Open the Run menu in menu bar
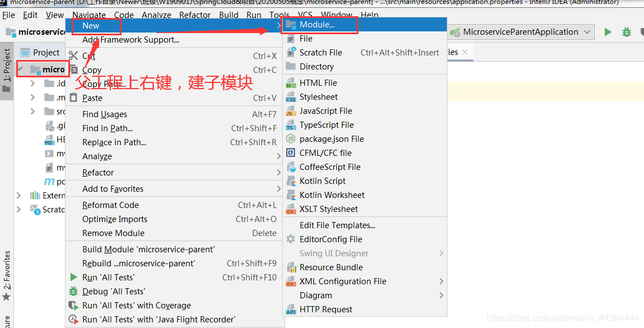The image size is (644, 328). click(x=254, y=15)
